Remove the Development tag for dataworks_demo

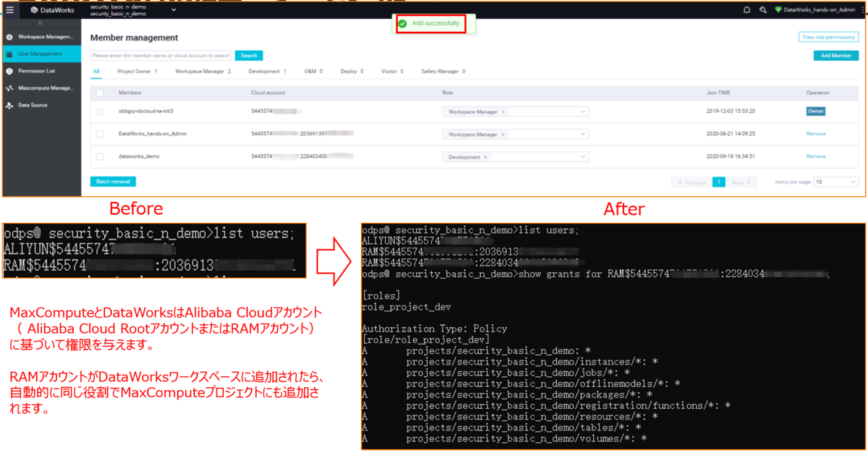[x=485, y=156]
